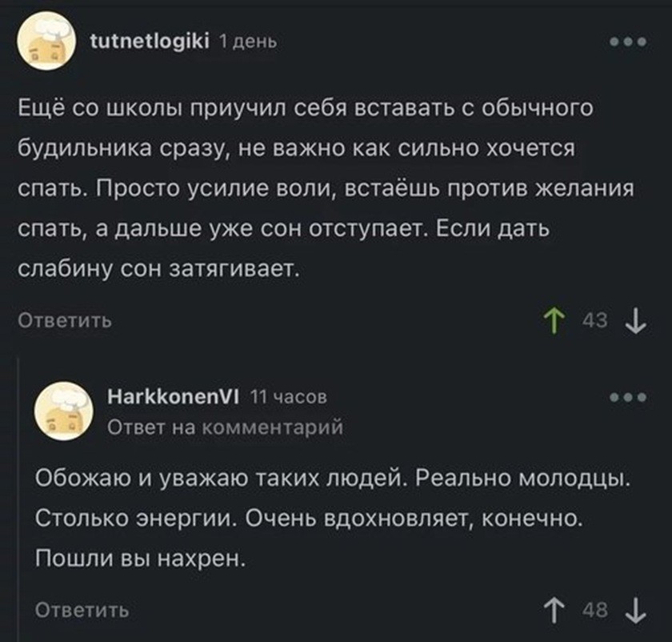This screenshot has height=642, width=672.
Task: Select the text of HarkkonenVI's reply
Action: point(333,518)
